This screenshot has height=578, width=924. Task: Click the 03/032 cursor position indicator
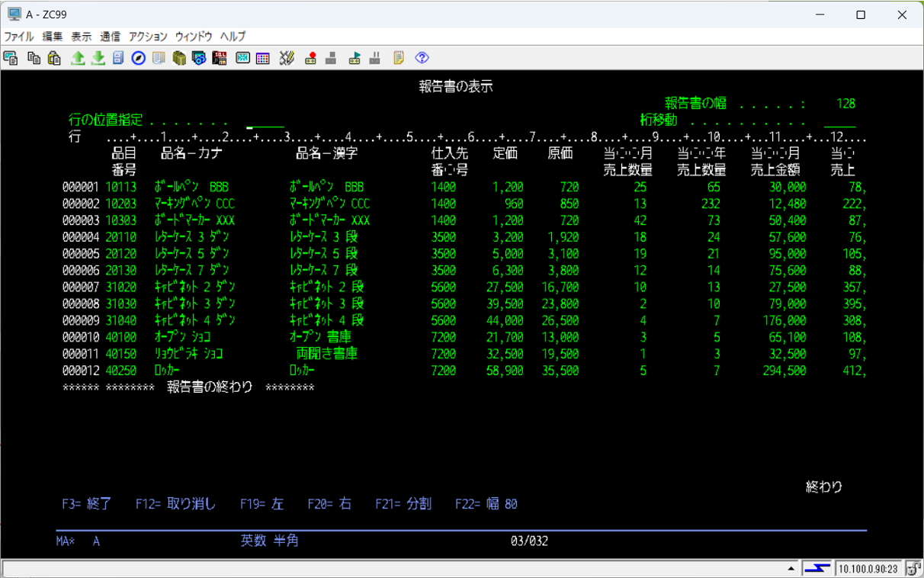point(529,541)
